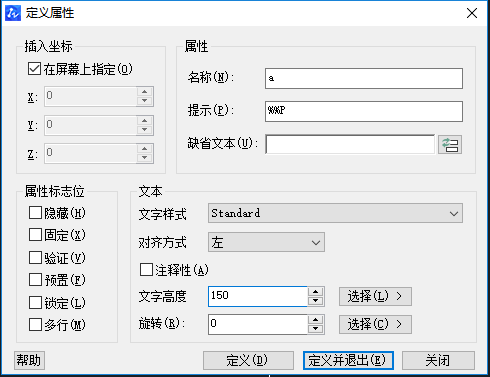Click the 定义并退出(E) button
The image size is (490, 377).
348,360
